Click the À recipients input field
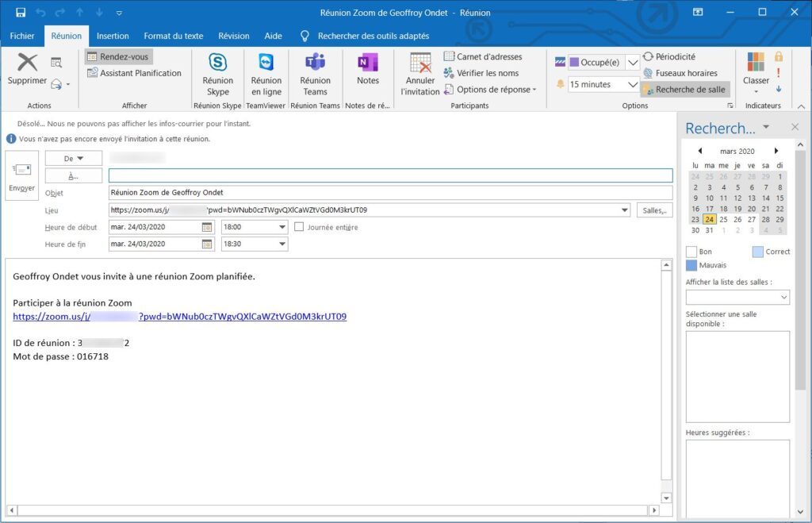Screen dimensions: 812x523 point(390,175)
